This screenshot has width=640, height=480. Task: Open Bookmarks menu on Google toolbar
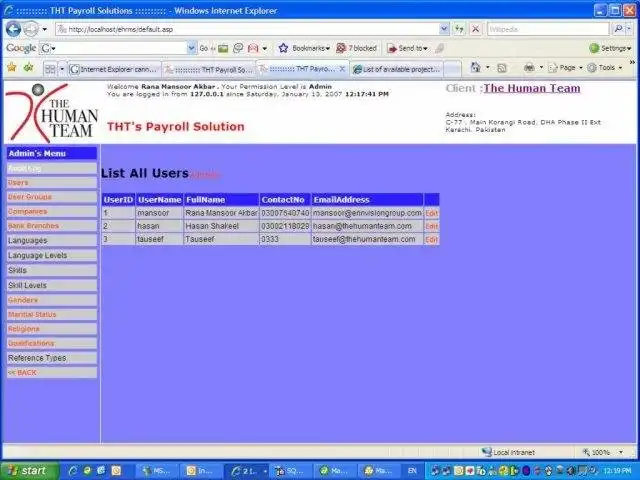click(311, 48)
